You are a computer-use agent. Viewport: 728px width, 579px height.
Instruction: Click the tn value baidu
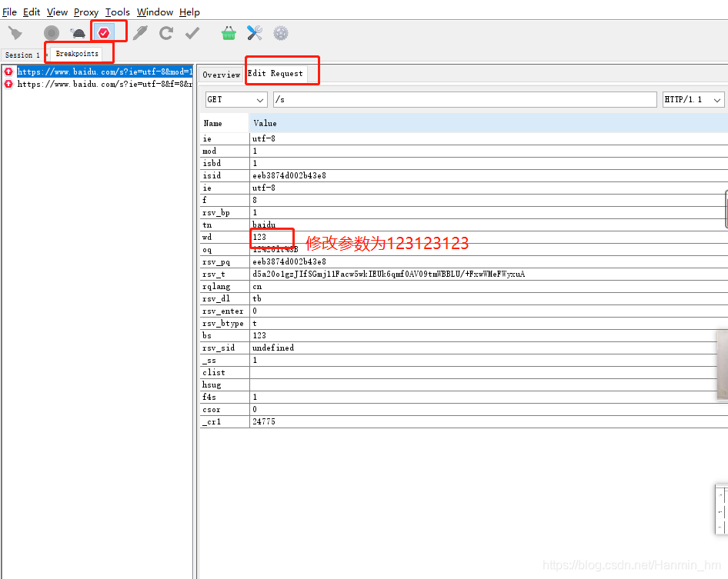click(x=489, y=225)
